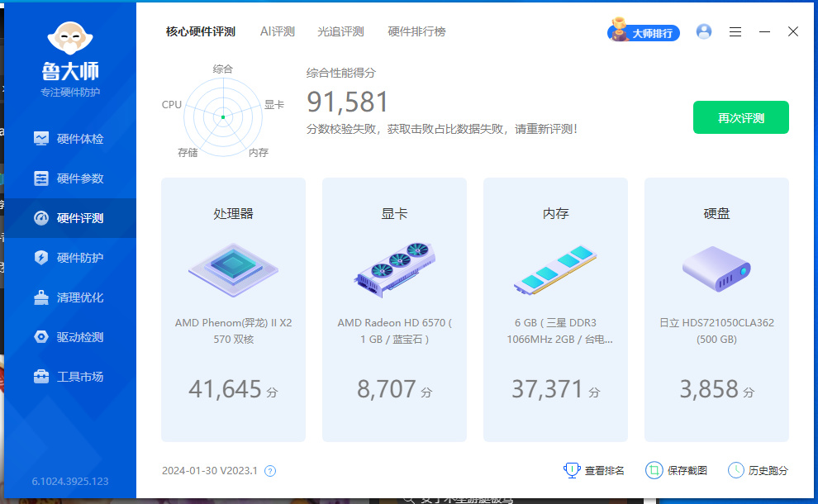Click the 保存截图 crop icon
Image resolution: width=818 pixels, height=504 pixels.
point(654,470)
